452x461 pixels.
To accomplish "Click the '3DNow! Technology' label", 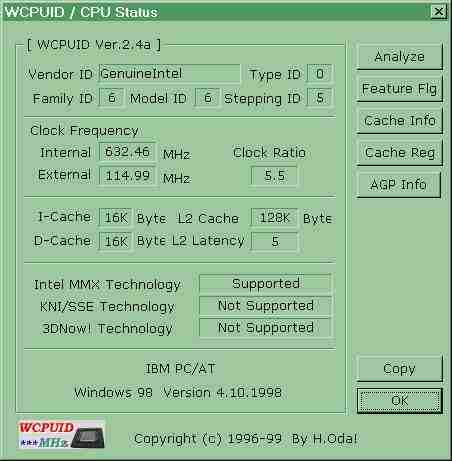I will point(107,329).
